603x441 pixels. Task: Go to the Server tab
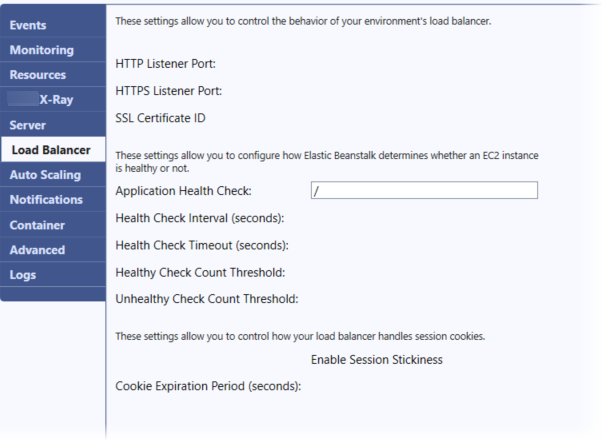pyautogui.click(x=29, y=125)
